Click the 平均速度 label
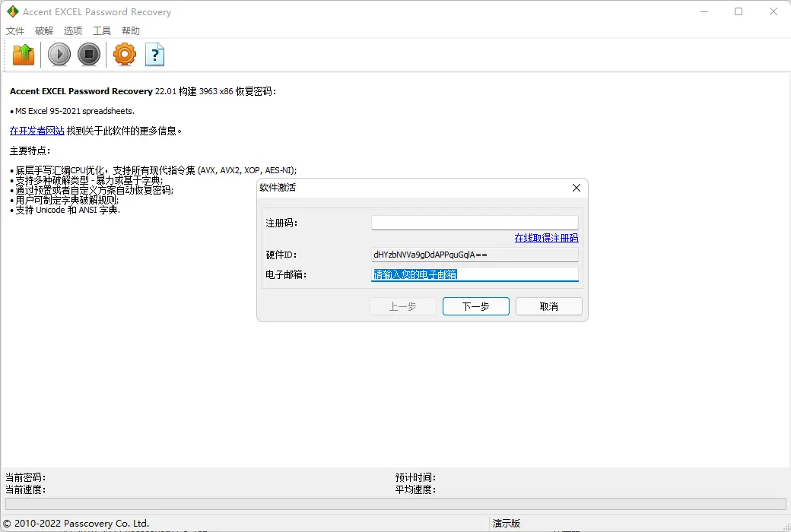Image resolution: width=791 pixels, height=532 pixels. [415, 489]
